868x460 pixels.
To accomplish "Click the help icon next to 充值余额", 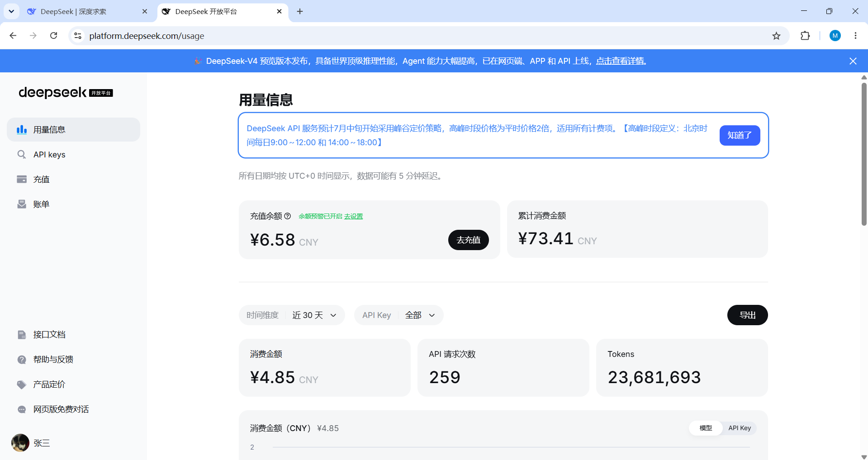I will click(x=287, y=216).
